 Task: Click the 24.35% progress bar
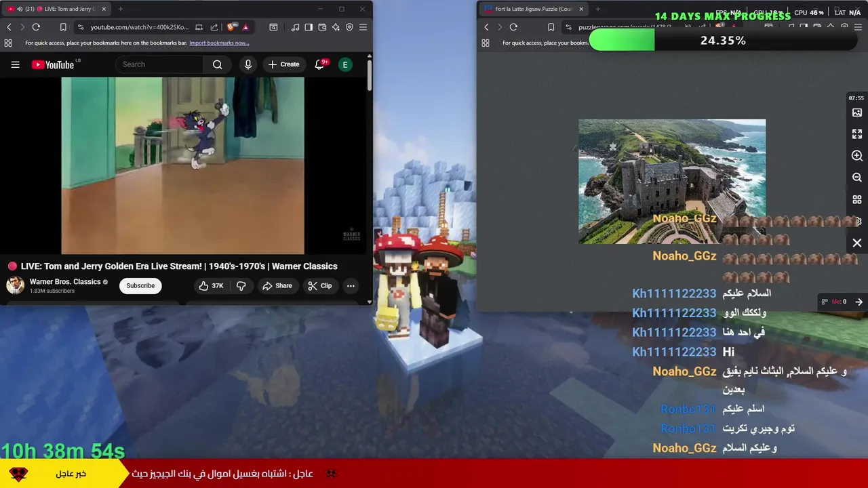723,41
